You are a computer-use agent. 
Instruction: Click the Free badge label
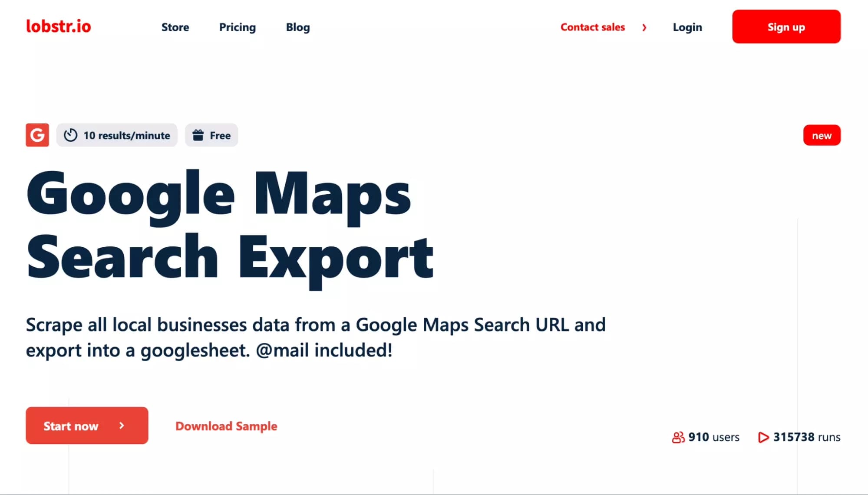point(220,136)
